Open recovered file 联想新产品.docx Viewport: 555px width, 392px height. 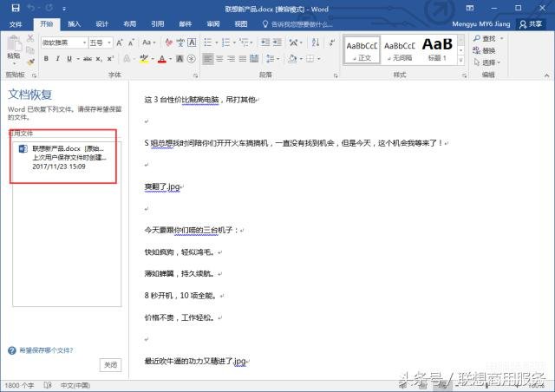click(x=67, y=157)
